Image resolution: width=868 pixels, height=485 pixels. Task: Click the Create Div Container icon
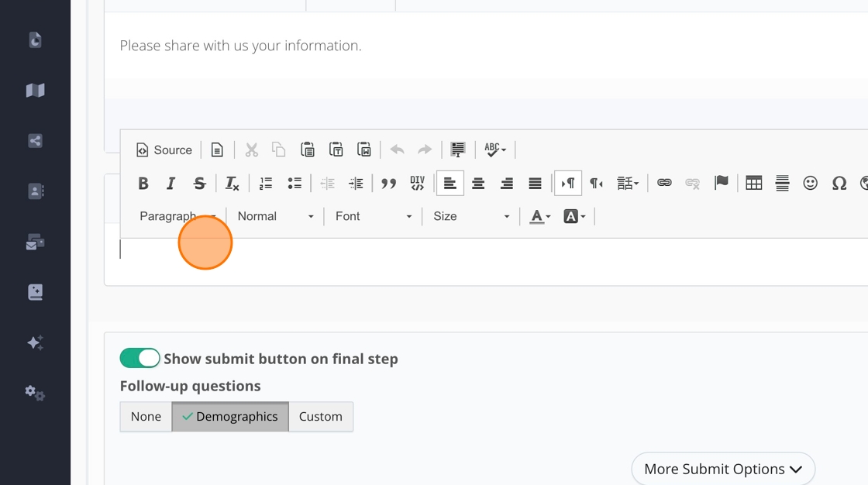tap(418, 184)
